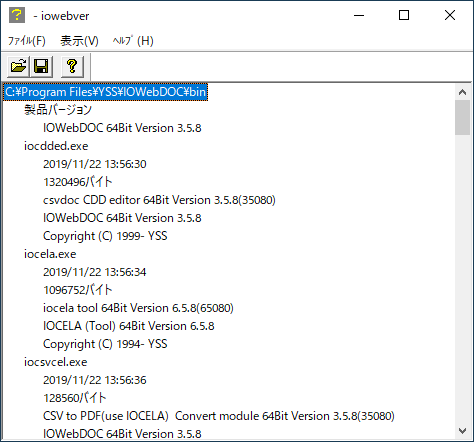Select IOCELA (Tool) 64Bit Version 6.5.8 row
Screen dimensions: 474x442
(129, 326)
